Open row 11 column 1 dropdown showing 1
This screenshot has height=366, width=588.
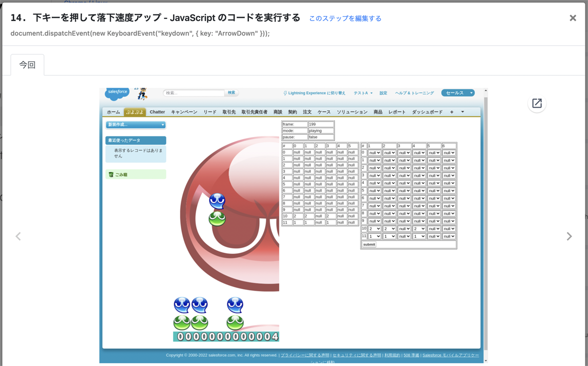374,236
